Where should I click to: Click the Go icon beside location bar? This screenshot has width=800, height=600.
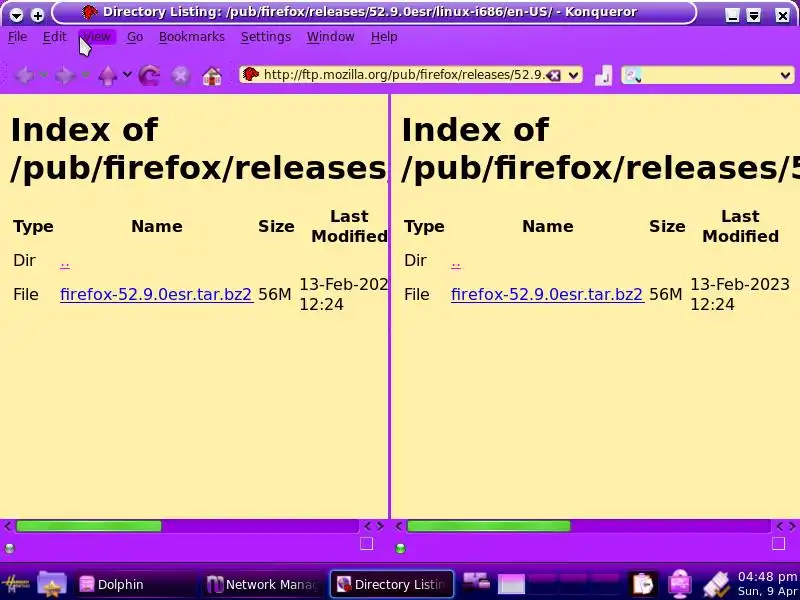603,76
